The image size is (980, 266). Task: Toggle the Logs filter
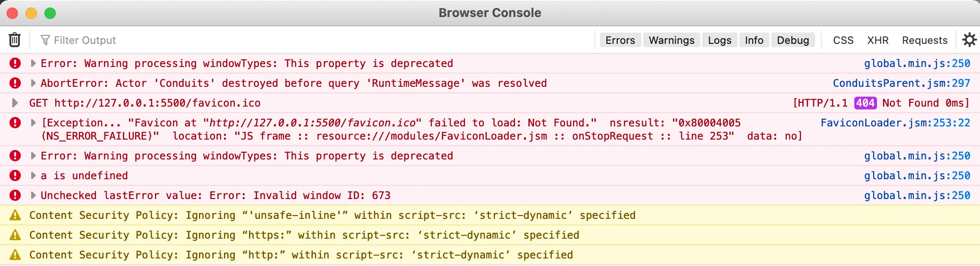coord(719,40)
